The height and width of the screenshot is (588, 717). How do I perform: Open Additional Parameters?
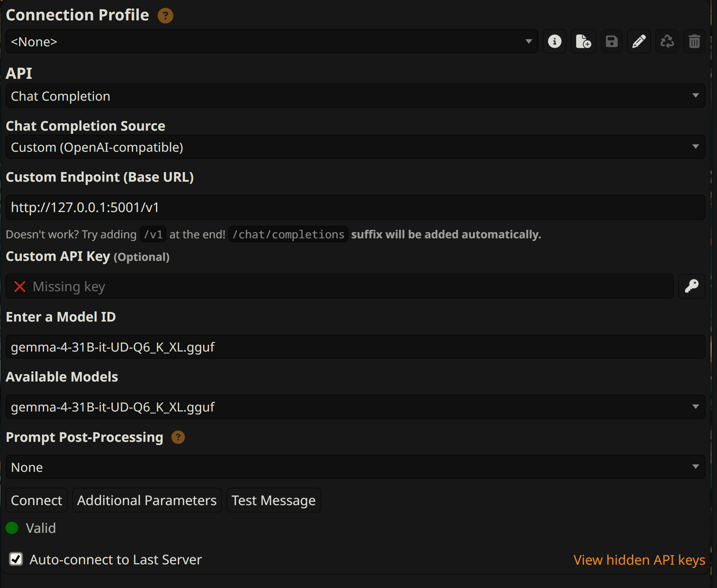click(147, 500)
